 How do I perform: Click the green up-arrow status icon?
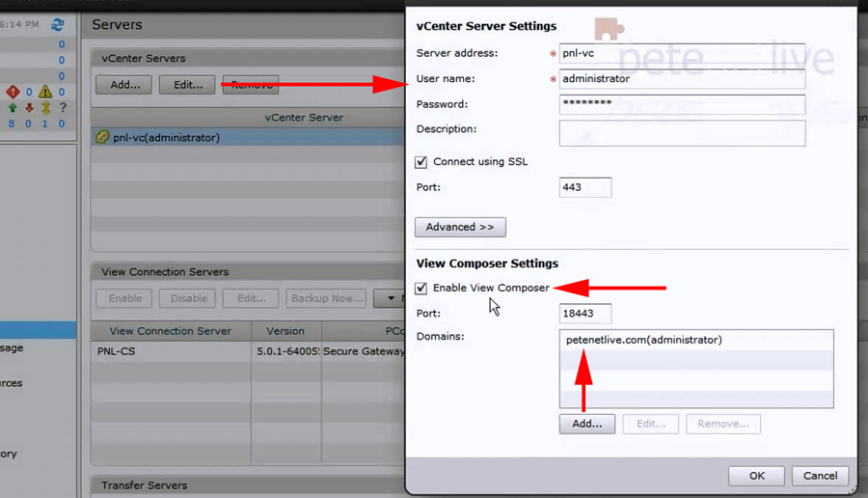tap(13, 107)
